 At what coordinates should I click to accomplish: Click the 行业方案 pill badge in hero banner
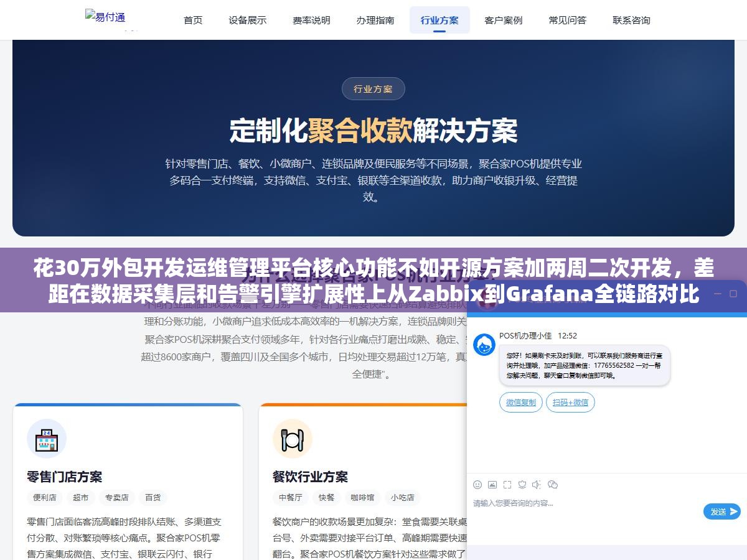point(374,89)
